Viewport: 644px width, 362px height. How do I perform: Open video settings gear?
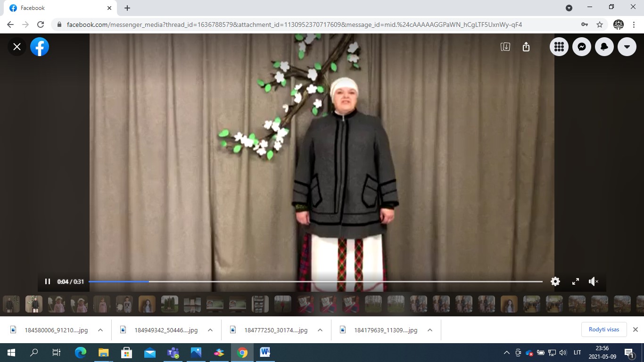(555, 281)
